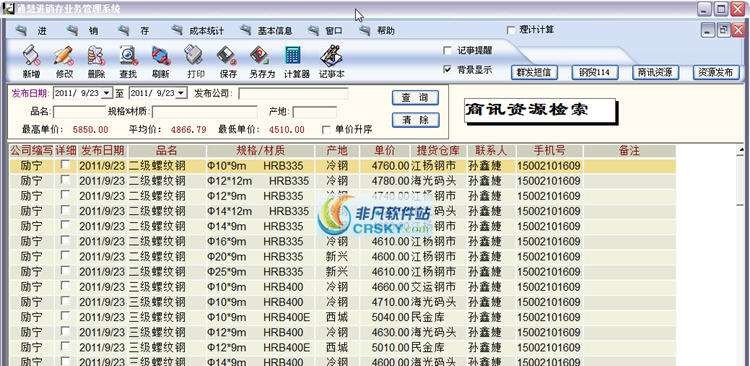Click the 交运钢市 warehouse cell
This screenshot has height=366, width=750.
439,287
